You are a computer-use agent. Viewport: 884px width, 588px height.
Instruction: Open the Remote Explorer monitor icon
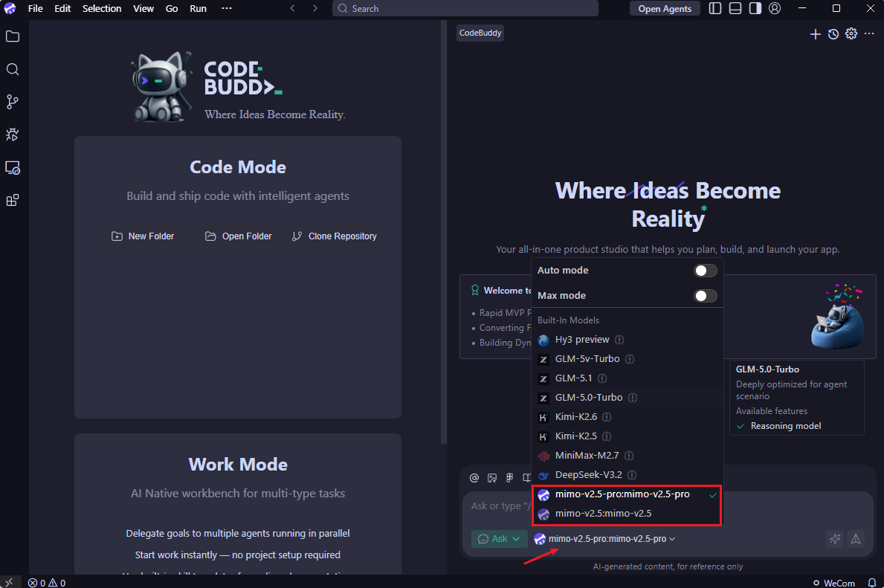point(13,167)
